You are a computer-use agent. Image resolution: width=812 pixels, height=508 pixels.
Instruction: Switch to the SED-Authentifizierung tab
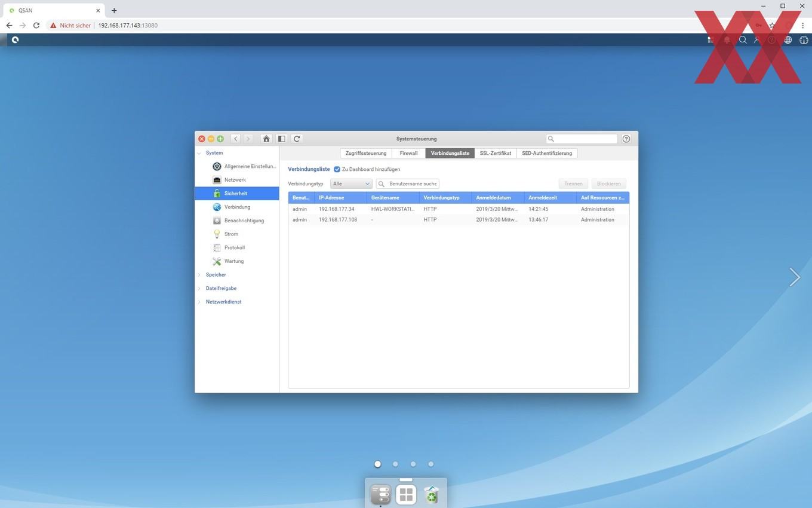pyautogui.click(x=547, y=153)
